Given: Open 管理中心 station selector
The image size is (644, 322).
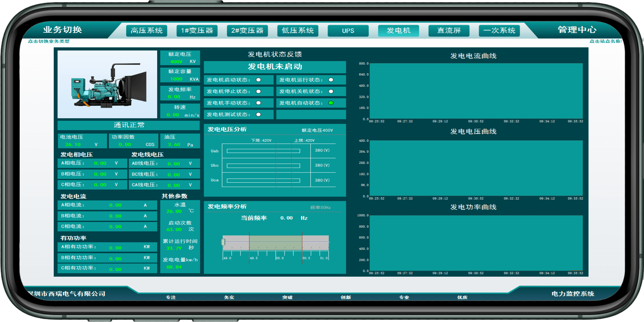Looking at the screenshot, I should (577, 30).
